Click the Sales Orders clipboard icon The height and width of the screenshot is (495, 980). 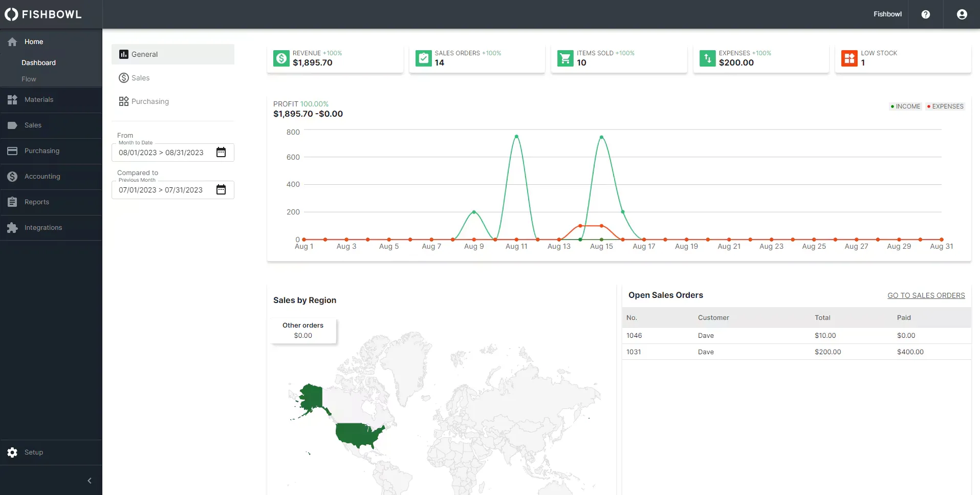tap(423, 58)
